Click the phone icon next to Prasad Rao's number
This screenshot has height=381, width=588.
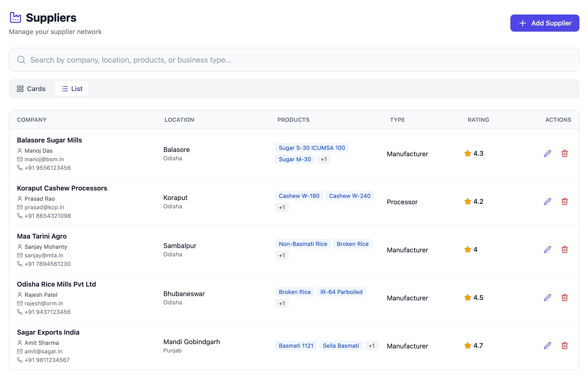pos(20,216)
